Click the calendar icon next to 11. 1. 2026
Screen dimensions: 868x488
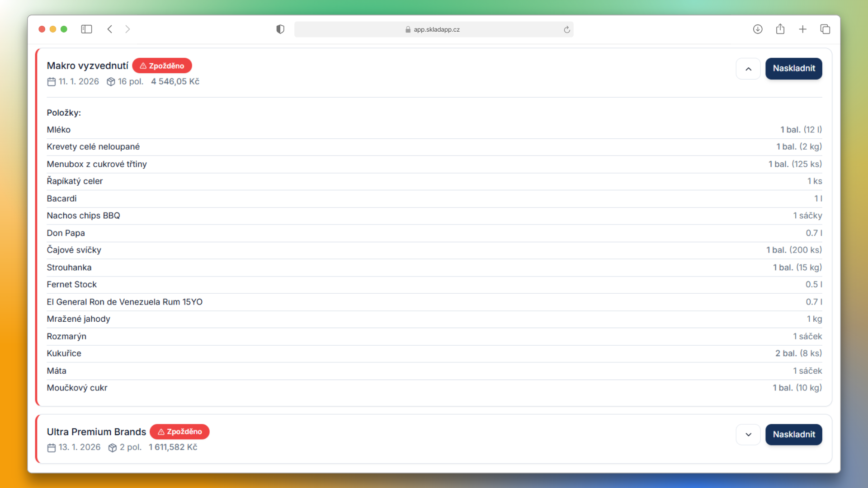[x=51, y=82]
